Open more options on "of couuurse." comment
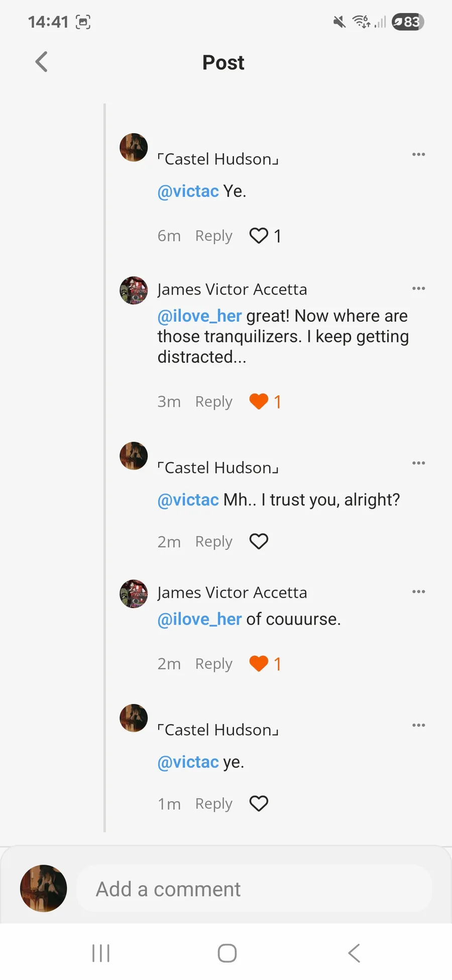452x980 pixels. click(x=418, y=592)
